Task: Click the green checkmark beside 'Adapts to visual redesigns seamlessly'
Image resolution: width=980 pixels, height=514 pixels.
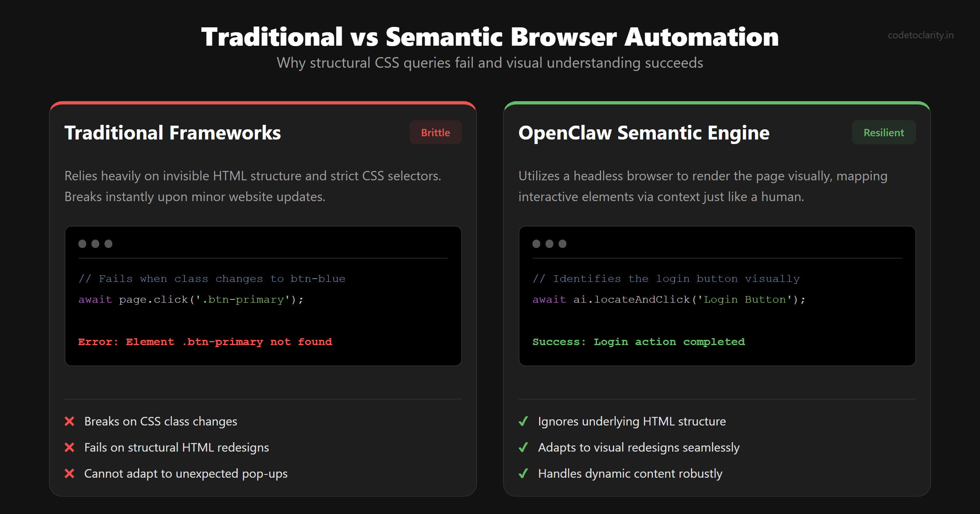Action: [523, 448]
